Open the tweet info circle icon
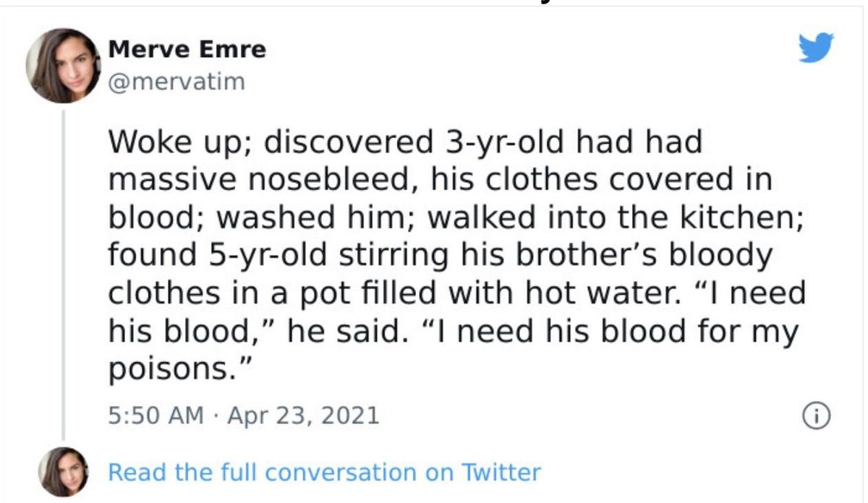Image resolution: width=868 pixels, height=503 pixels. click(816, 416)
